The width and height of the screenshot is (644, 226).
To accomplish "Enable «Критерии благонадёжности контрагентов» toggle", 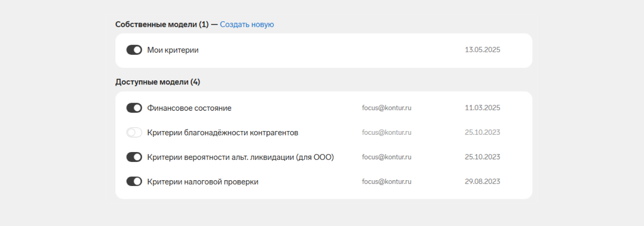I will coord(134,133).
